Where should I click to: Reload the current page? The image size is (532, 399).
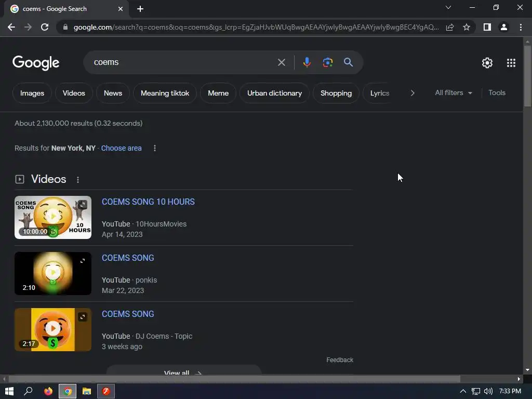(45, 27)
